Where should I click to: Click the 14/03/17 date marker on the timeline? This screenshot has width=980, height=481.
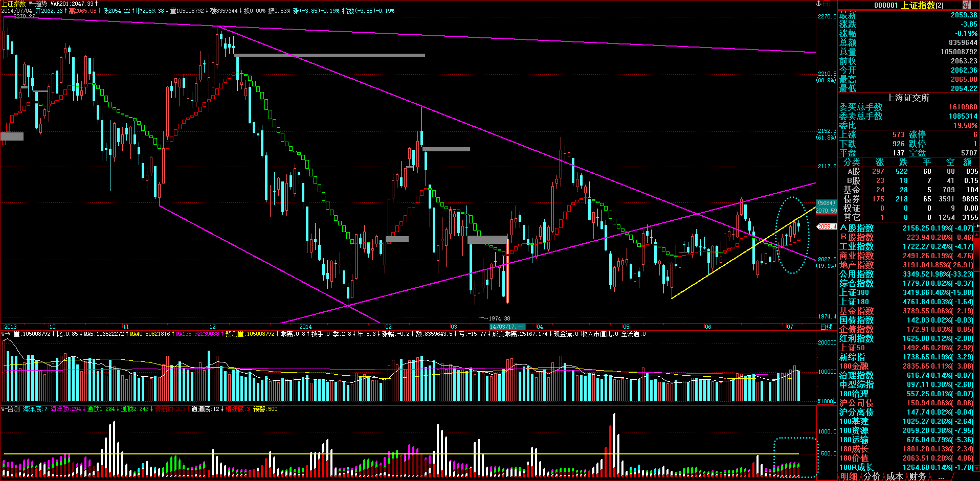pyautogui.click(x=507, y=327)
